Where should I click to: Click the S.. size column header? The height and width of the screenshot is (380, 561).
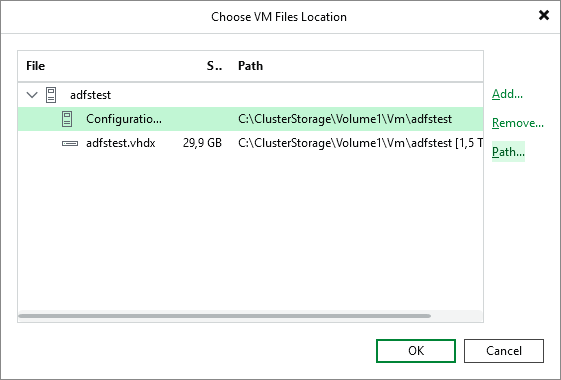coord(214,66)
